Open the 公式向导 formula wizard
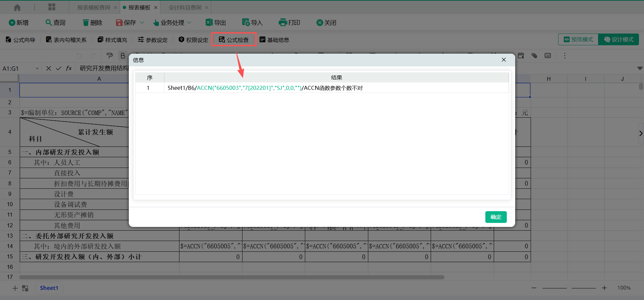The width and height of the screenshot is (644, 300). [x=20, y=40]
